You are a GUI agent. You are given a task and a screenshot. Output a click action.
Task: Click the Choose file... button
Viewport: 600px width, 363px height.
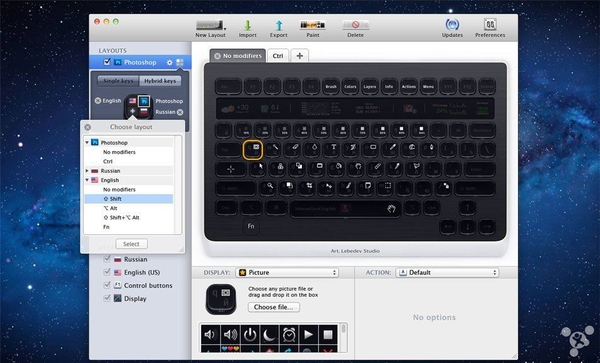point(274,307)
